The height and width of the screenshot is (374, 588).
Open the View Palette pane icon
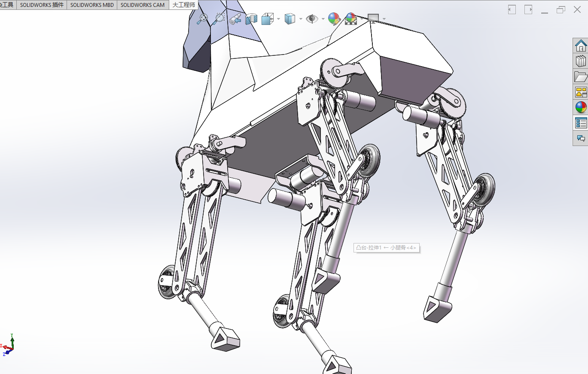[581, 92]
